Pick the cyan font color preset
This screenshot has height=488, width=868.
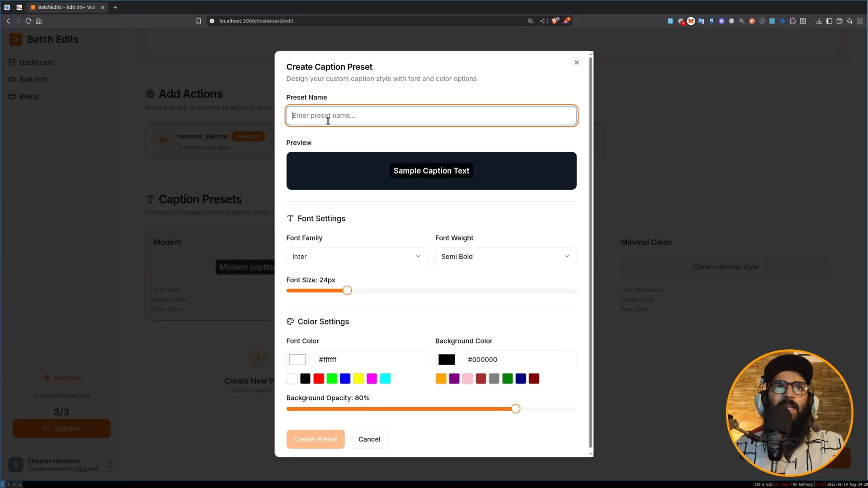pyautogui.click(x=385, y=379)
